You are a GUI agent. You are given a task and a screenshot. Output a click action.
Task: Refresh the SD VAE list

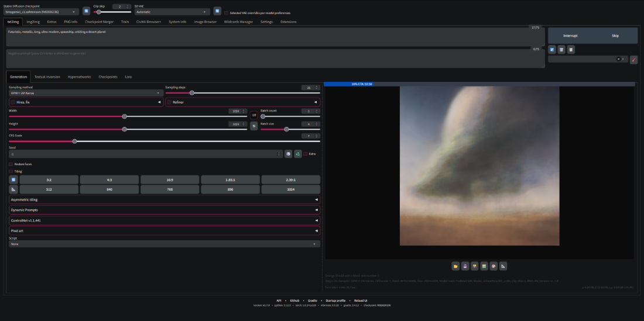click(217, 11)
